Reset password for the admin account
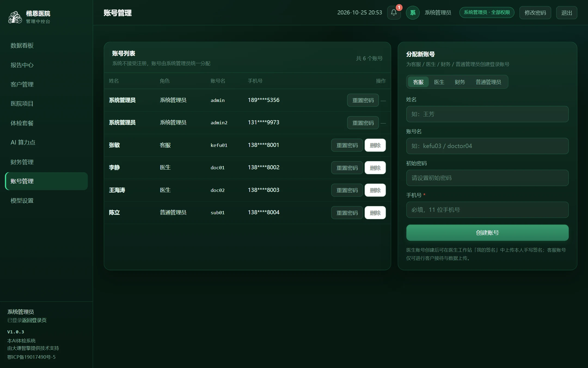This screenshot has height=368, width=588. click(x=363, y=100)
